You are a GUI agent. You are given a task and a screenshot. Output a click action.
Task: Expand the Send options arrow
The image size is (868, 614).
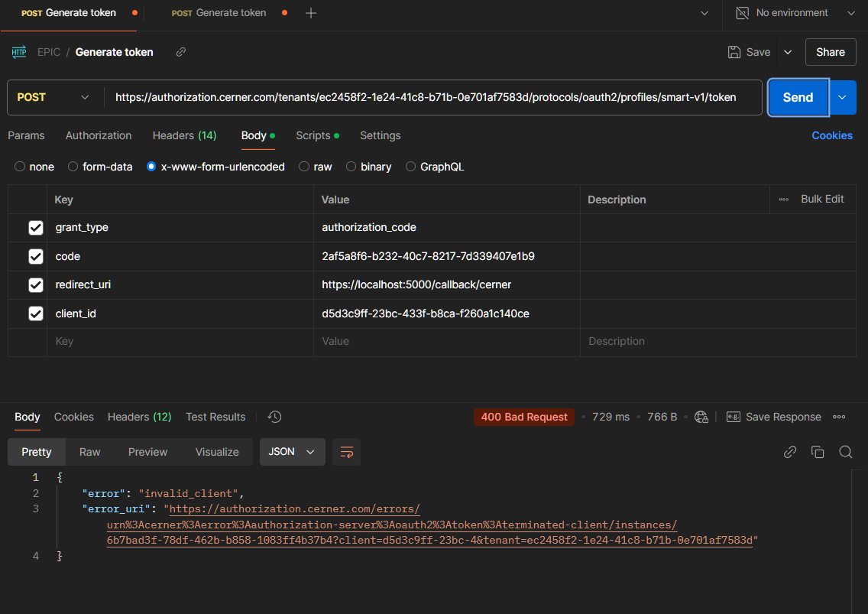842,98
